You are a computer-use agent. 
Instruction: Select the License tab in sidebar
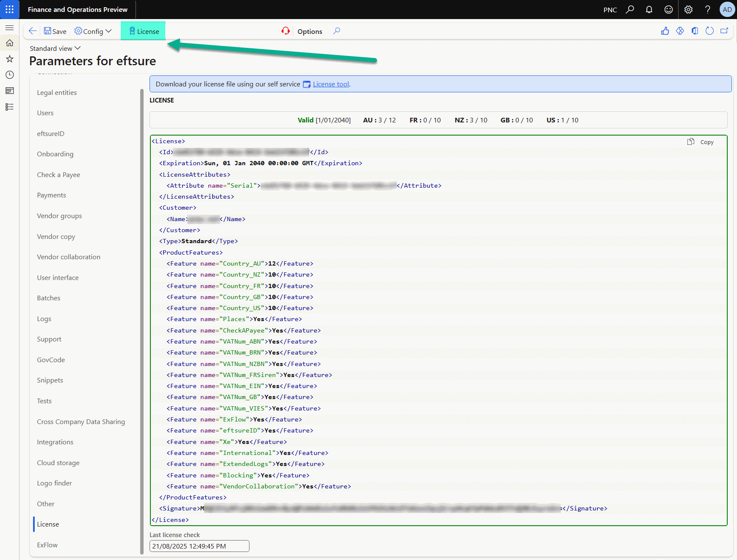pyautogui.click(x=48, y=524)
